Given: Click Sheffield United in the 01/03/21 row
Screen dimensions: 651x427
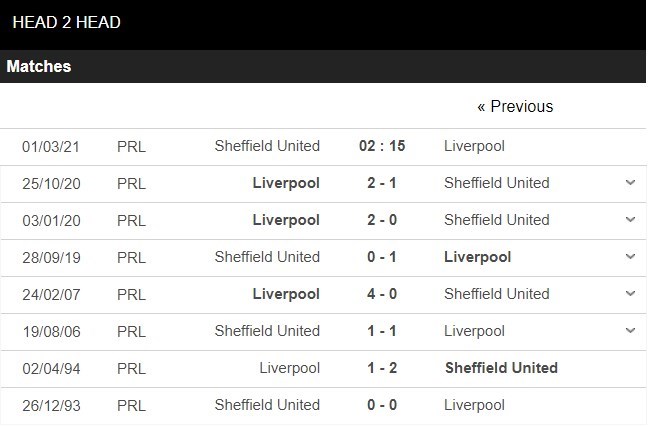Looking at the screenshot, I should [267, 146].
